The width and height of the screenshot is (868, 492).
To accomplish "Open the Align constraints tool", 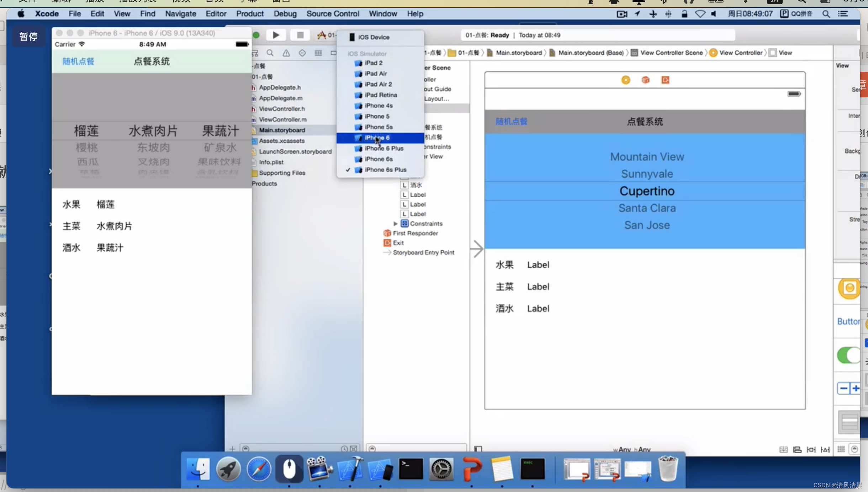I will pos(797,449).
